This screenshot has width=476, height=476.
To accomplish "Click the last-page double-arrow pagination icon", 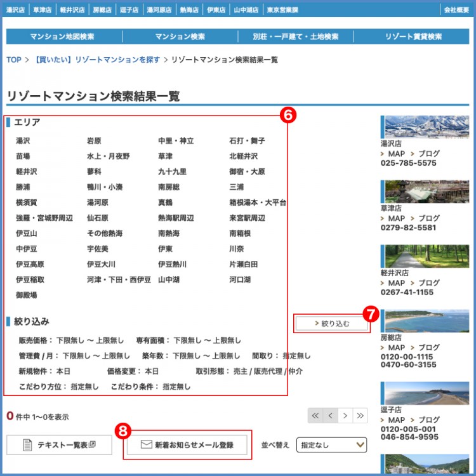I will 360,416.
